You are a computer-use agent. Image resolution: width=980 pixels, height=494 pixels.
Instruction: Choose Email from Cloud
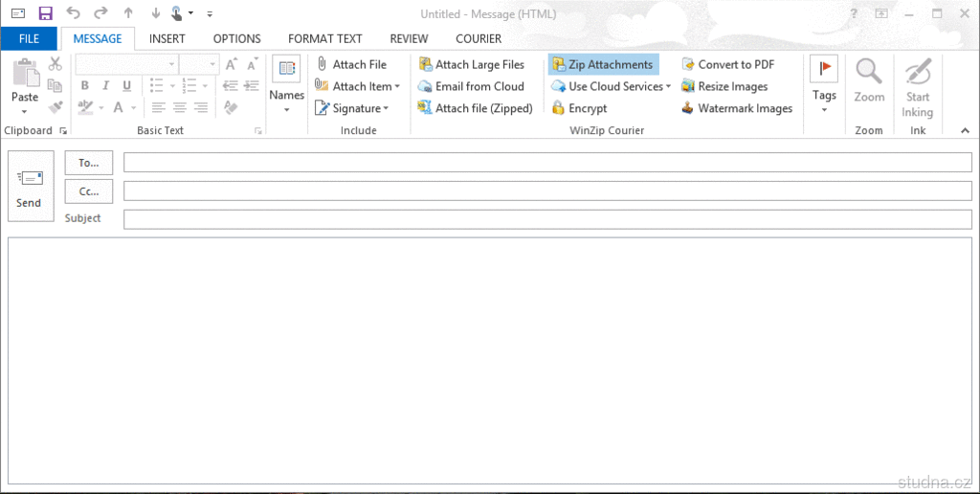tap(472, 86)
